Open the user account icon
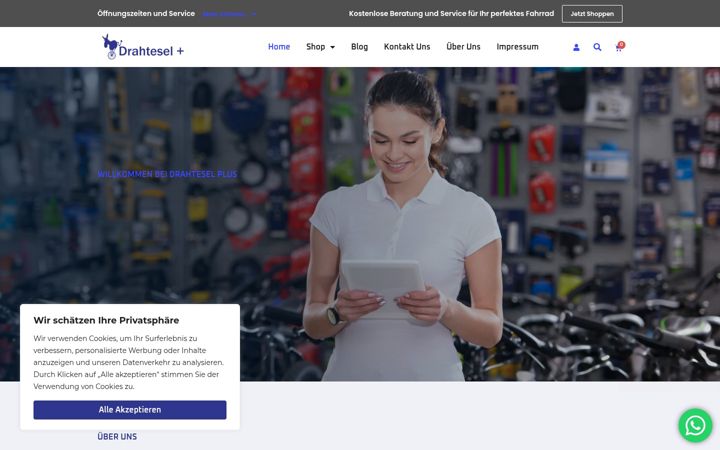The width and height of the screenshot is (720, 450). point(576,47)
